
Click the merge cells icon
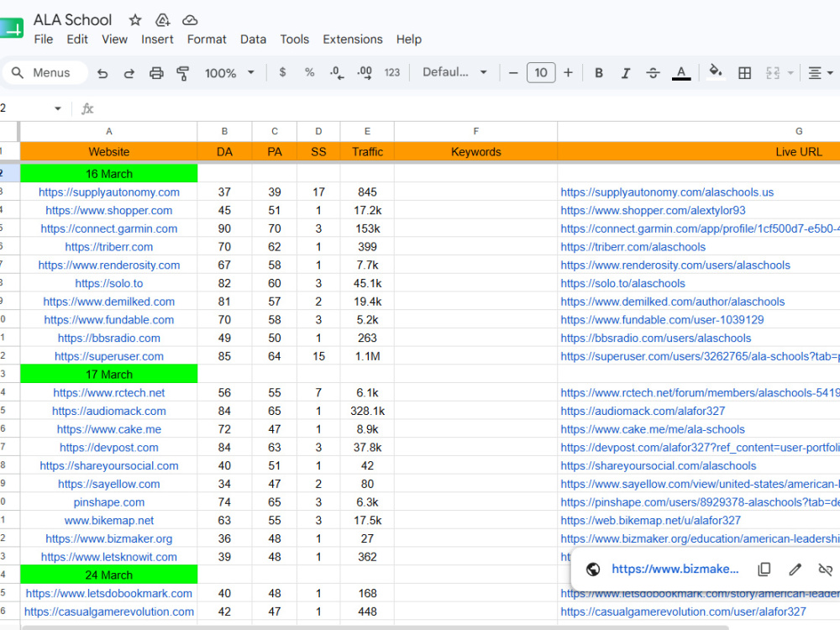click(773, 73)
